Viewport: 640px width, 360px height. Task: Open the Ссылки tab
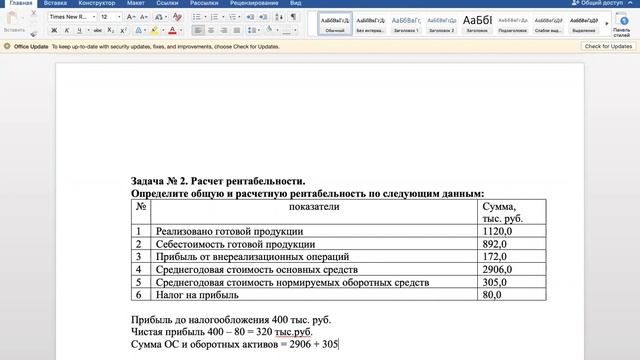(x=167, y=3)
